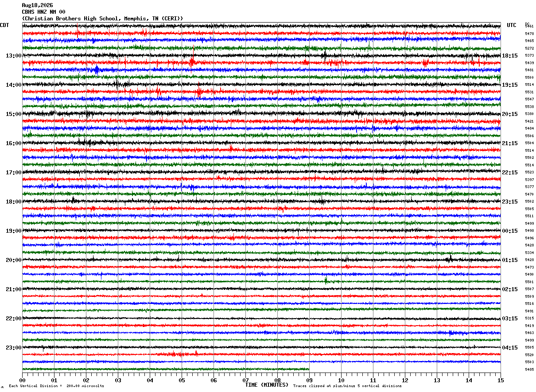Click the '20:15' UTC time label

coord(509,114)
